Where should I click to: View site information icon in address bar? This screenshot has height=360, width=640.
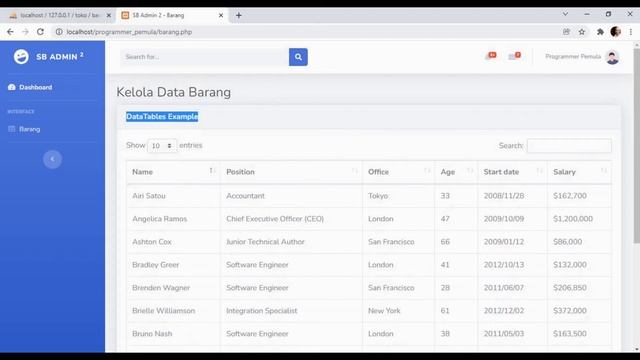coord(59,31)
